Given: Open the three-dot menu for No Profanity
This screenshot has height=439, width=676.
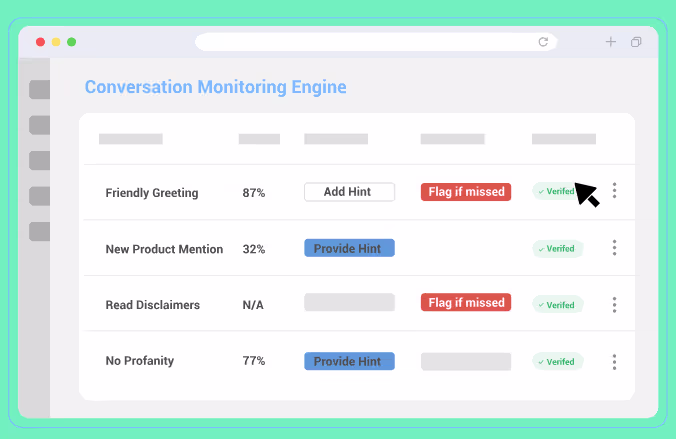Looking at the screenshot, I should pos(614,362).
